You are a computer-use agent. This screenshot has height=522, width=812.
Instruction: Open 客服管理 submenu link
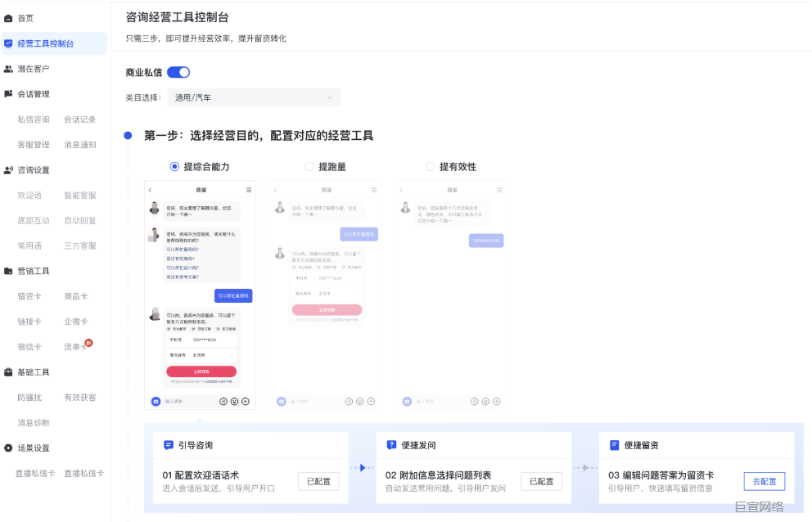click(x=34, y=145)
